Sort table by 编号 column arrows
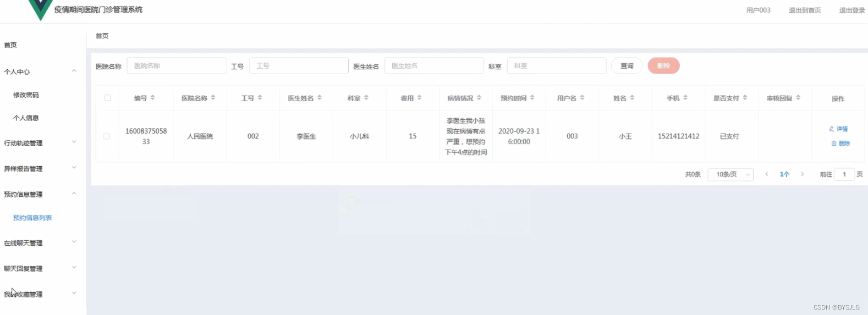Image resolution: width=868 pixels, height=315 pixels. click(x=152, y=98)
